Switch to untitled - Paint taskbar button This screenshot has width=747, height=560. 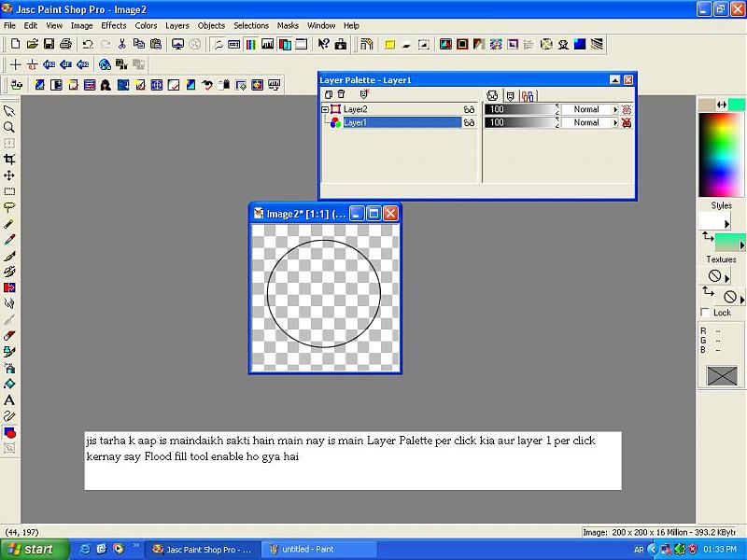(x=316, y=549)
